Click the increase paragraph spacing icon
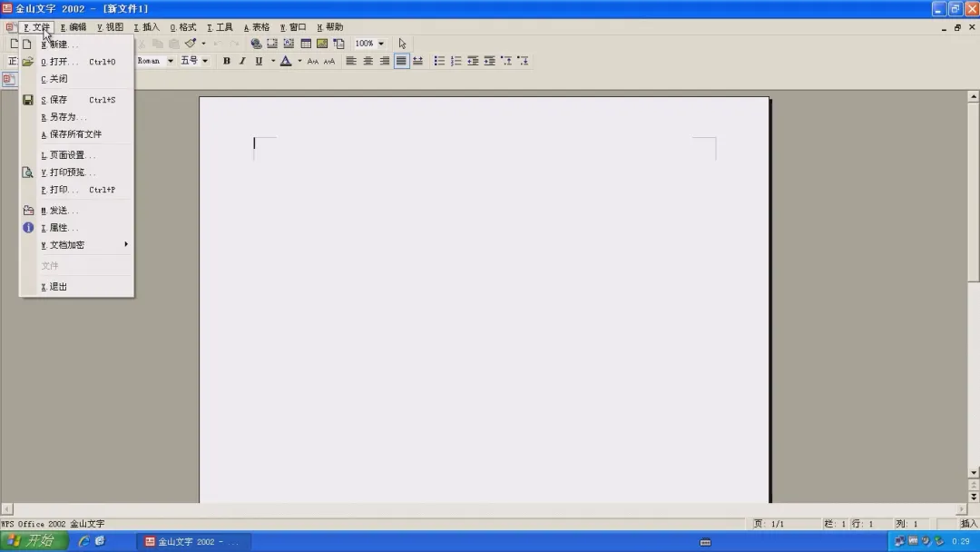 click(506, 61)
